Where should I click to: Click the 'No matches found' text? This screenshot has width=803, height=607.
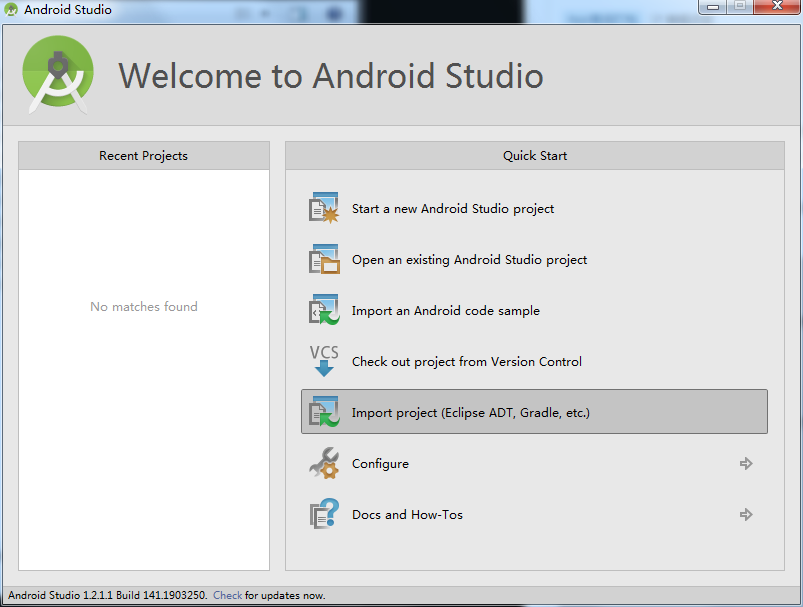click(144, 306)
